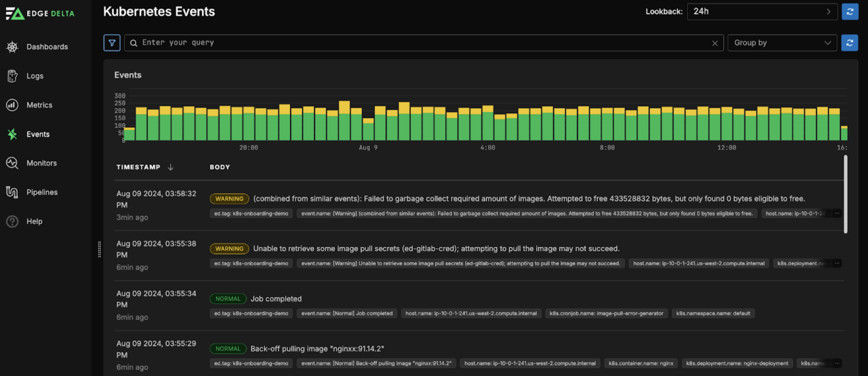Toggle the filter funnel button
Viewport: 868px width, 376px height.
(111, 43)
